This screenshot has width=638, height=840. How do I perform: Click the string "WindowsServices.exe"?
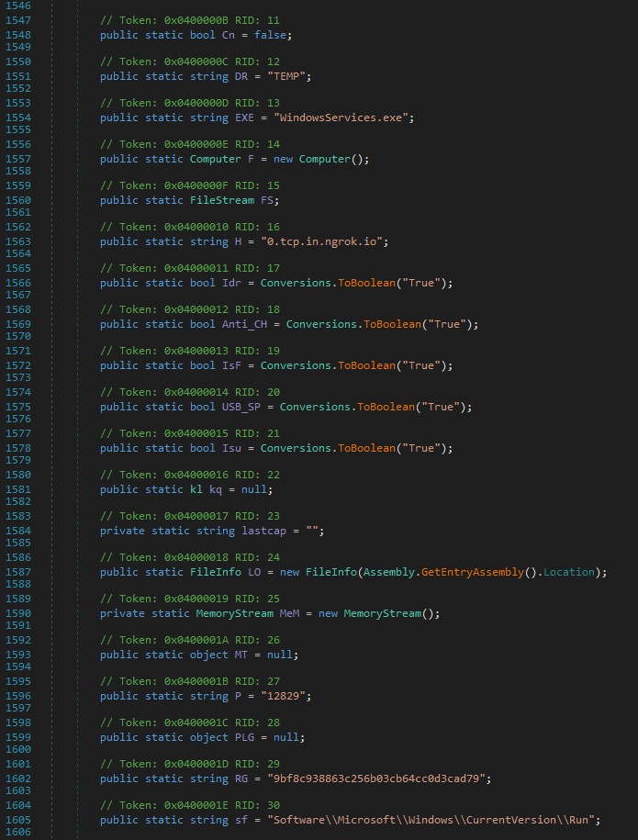(x=341, y=118)
